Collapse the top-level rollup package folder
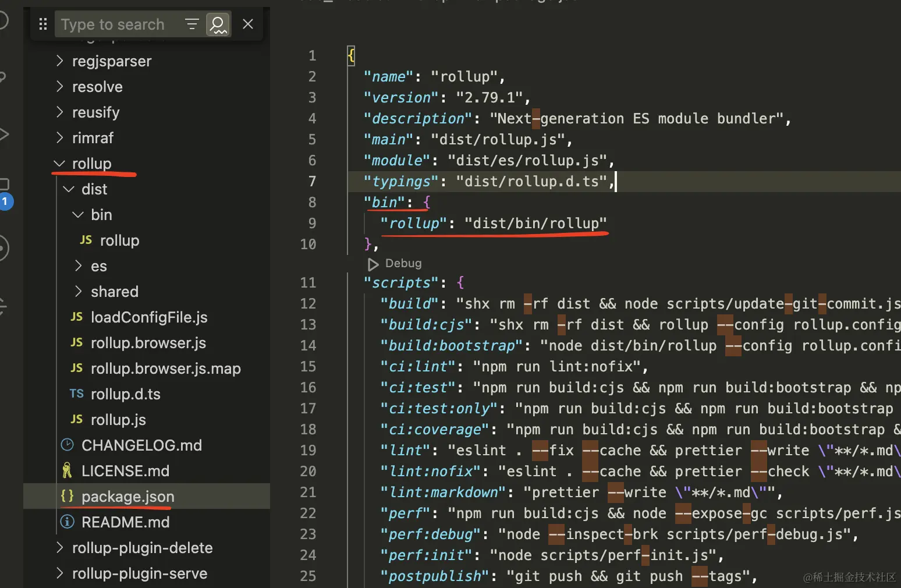Viewport: 901px width, 588px height. [59, 164]
